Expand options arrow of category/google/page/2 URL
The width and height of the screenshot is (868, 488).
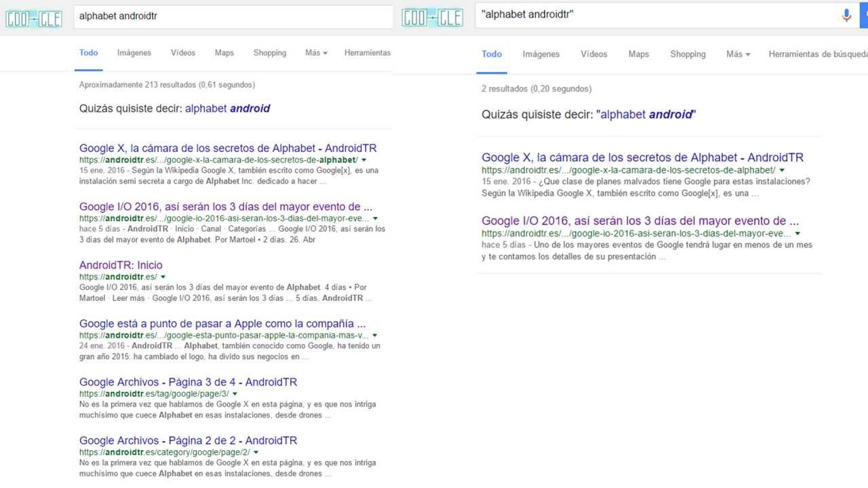click(x=256, y=452)
